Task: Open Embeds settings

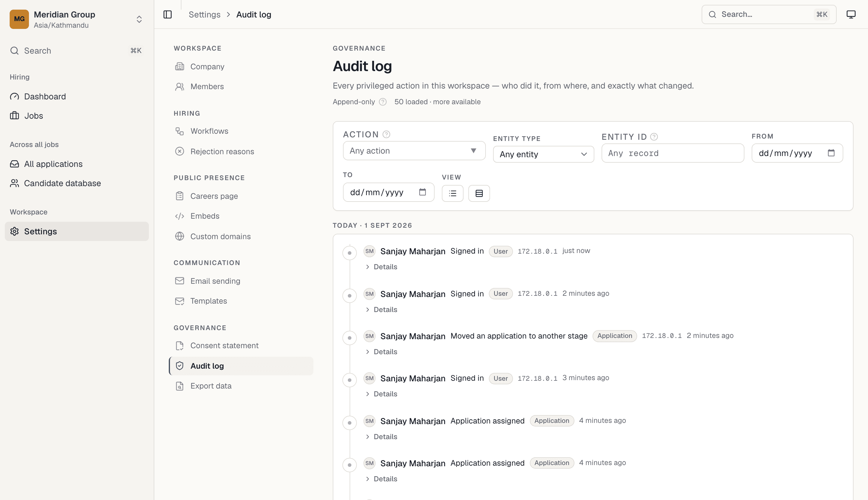Action: click(x=241, y=216)
